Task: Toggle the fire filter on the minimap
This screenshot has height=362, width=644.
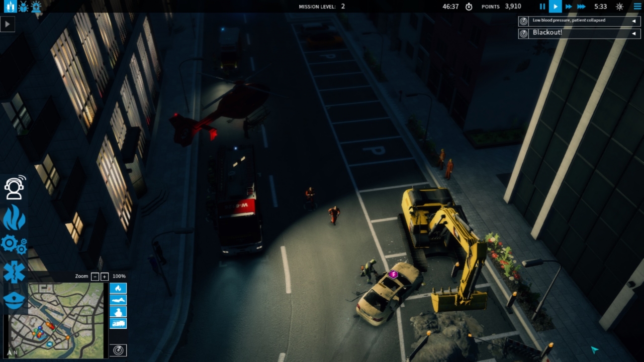Action: pos(118,288)
